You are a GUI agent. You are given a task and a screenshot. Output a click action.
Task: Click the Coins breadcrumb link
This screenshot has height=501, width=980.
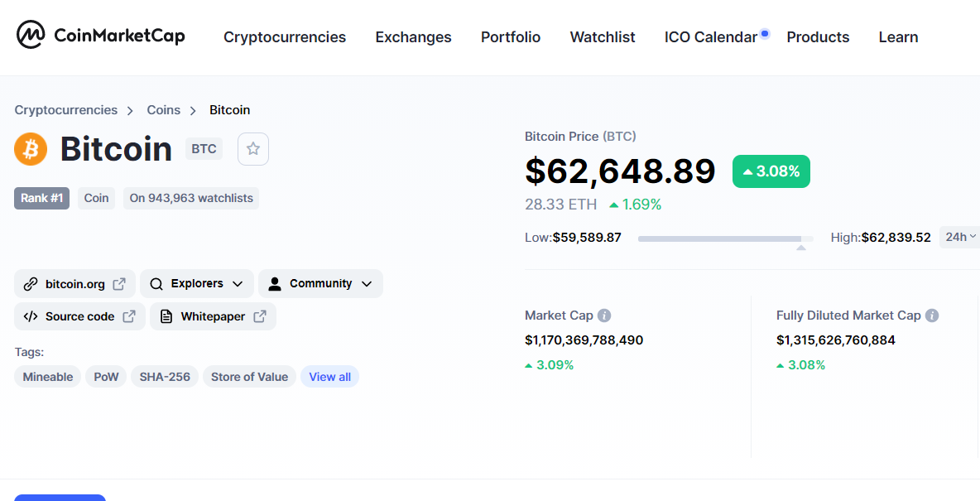click(x=163, y=110)
